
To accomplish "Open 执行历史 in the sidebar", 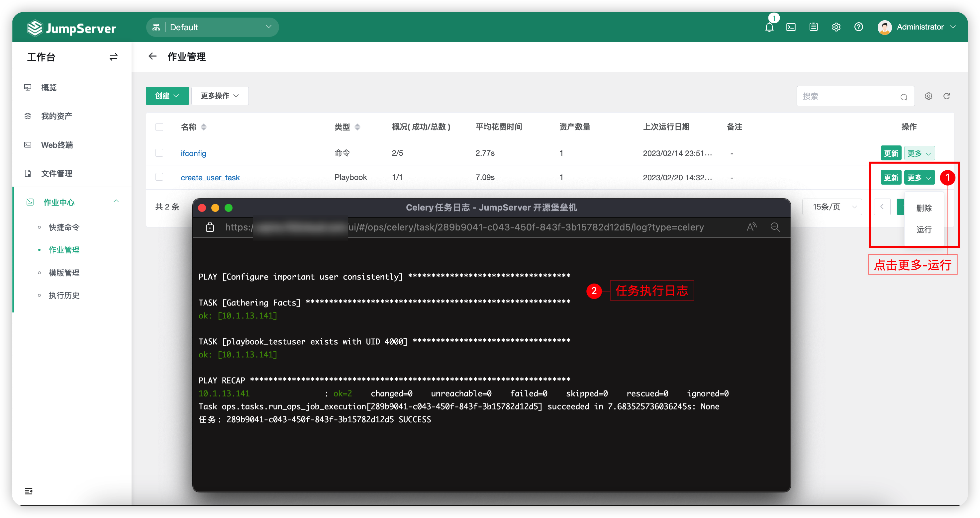I will (x=64, y=296).
